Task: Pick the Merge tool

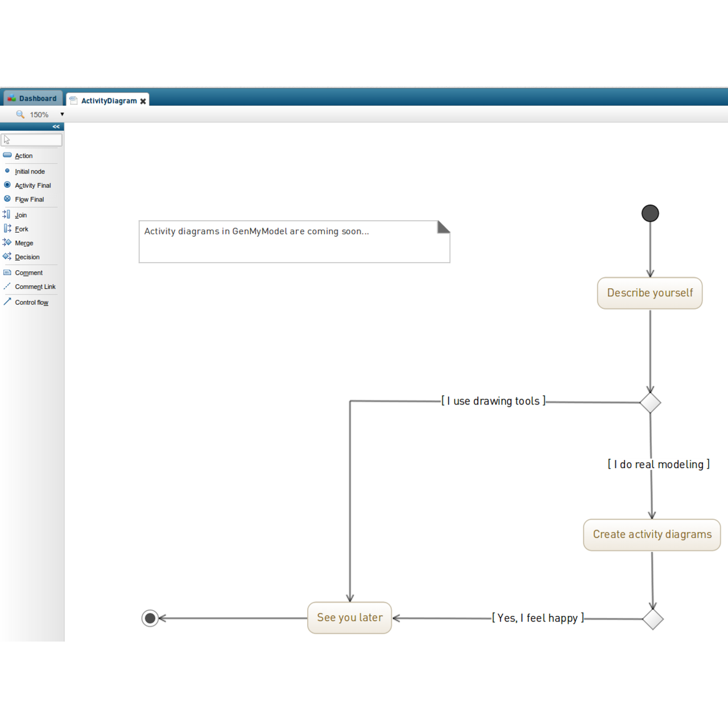Action: pos(24,243)
